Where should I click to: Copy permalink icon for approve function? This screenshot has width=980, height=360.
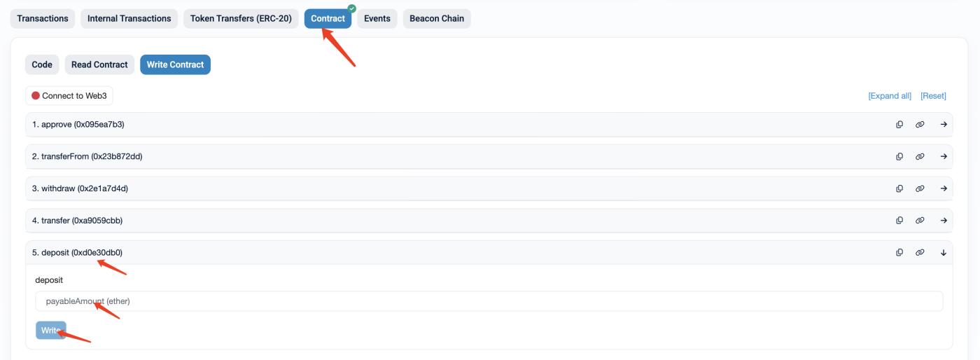[x=920, y=125]
